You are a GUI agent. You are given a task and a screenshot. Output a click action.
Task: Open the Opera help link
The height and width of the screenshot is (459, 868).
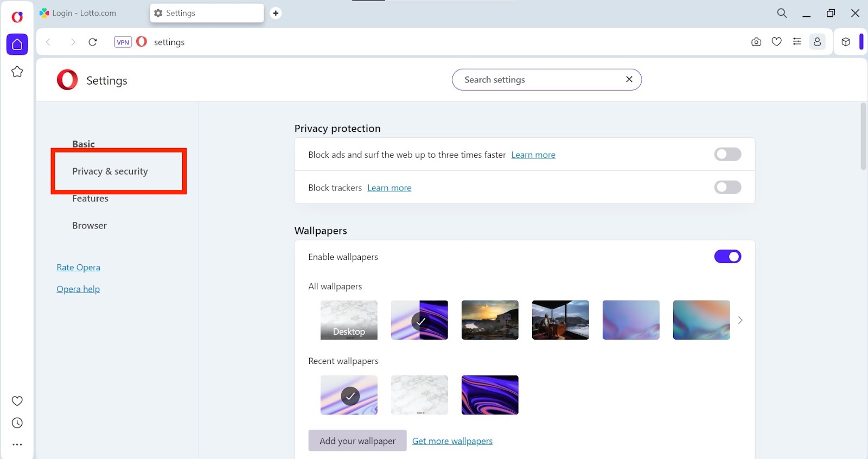click(x=78, y=289)
